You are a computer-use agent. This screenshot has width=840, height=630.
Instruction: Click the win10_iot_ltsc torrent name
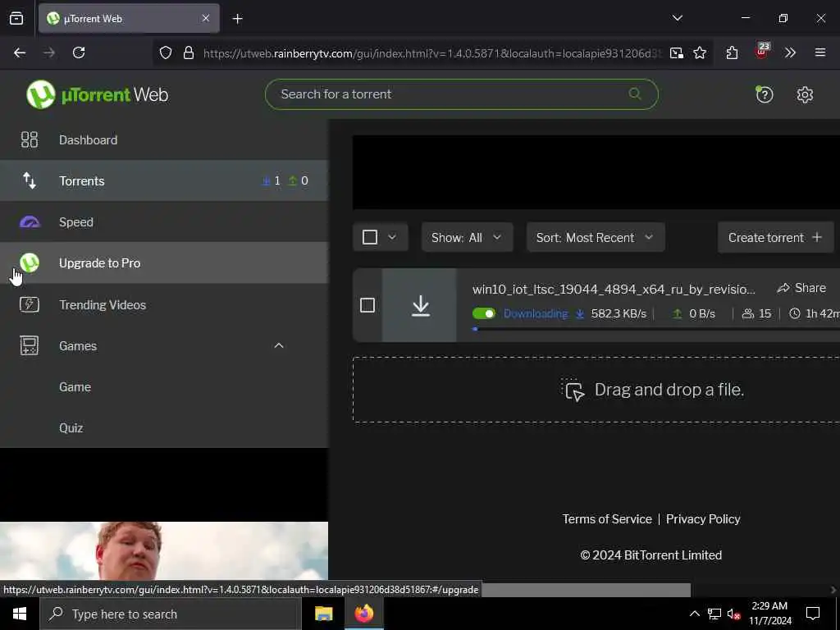[x=614, y=289]
